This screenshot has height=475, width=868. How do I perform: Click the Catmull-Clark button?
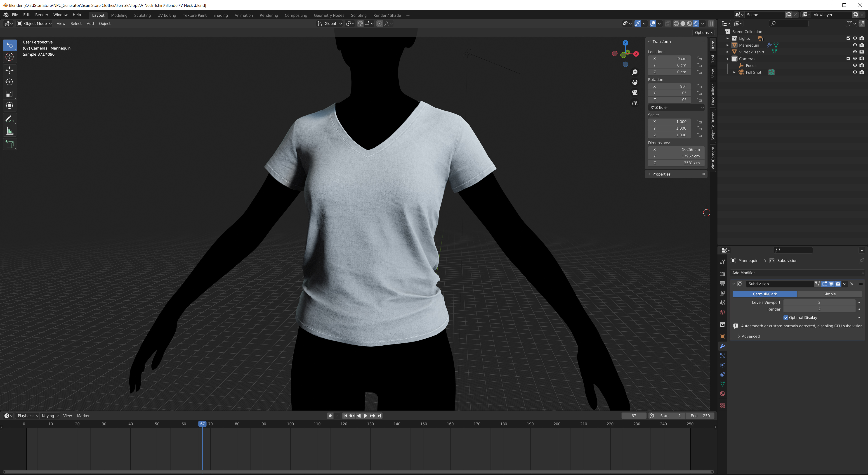(764, 294)
